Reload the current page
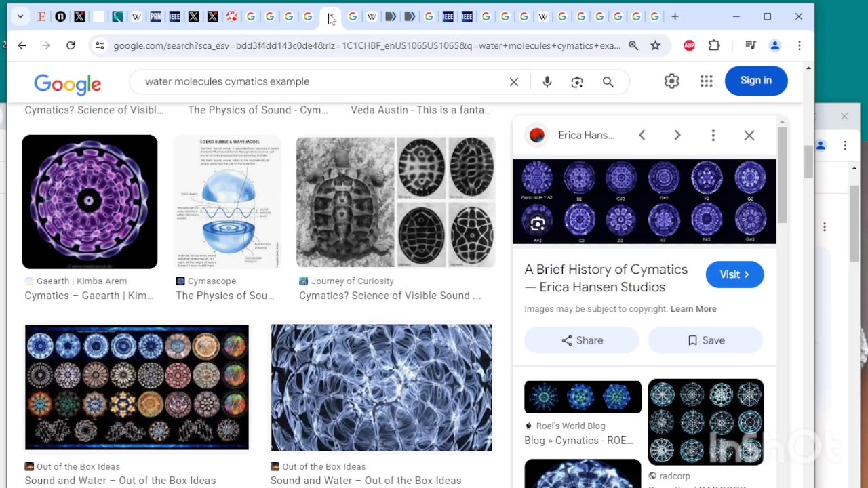This screenshot has width=868, height=488. pos(71,45)
